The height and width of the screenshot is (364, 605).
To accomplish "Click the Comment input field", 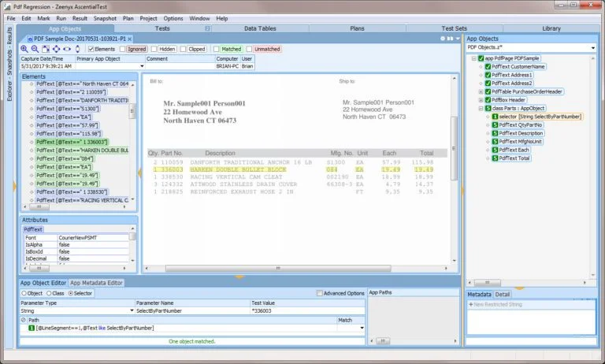I will pyautogui.click(x=180, y=66).
